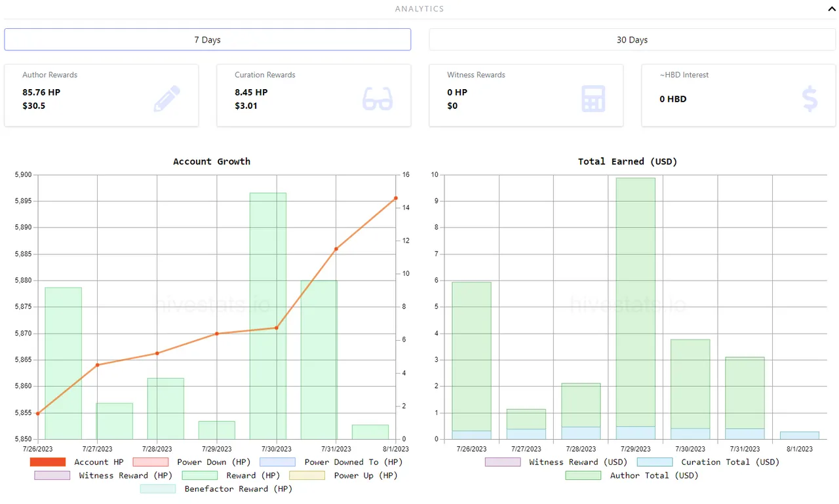Click the Power Up (HP) color swatch
This screenshot has height=504, width=839.
[307, 475]
